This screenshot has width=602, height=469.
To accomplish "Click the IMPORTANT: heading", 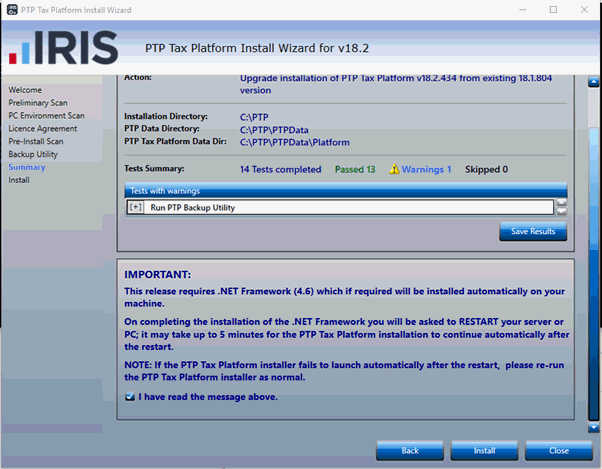I will point(157,274).
